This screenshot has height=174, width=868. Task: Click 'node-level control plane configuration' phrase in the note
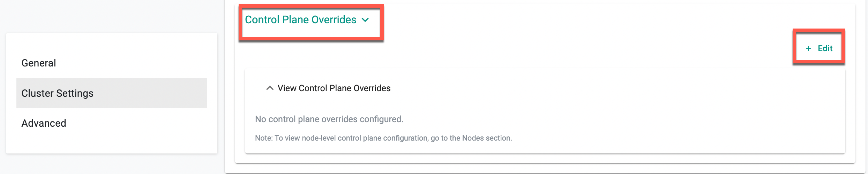pos(365,138)
